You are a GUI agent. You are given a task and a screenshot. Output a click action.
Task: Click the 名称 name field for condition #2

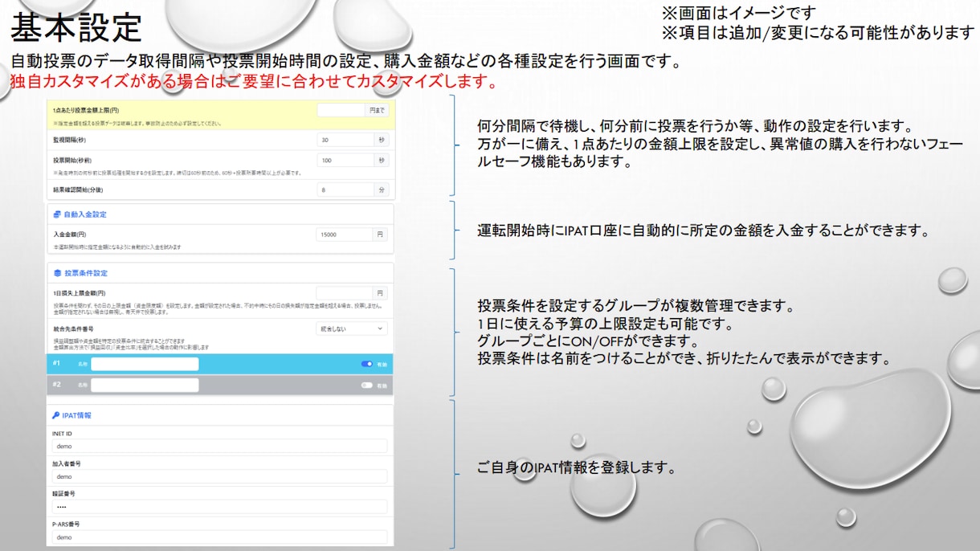pos(145,386)
